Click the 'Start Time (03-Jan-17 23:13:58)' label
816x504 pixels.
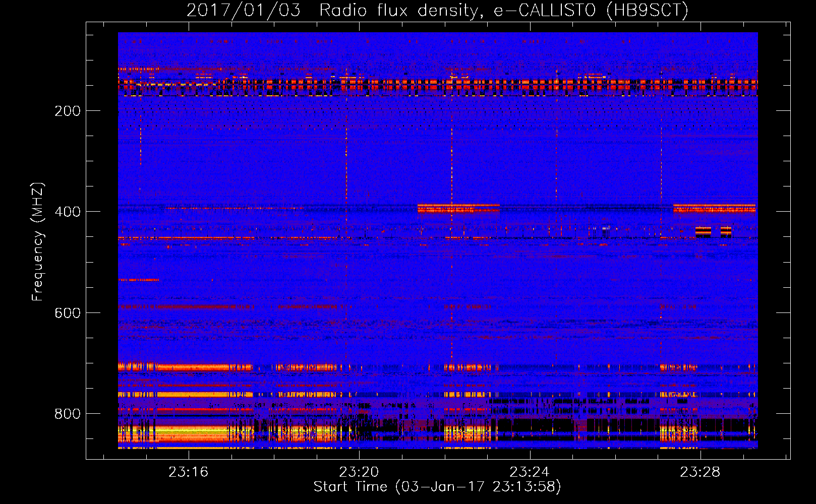tap(437, 486)
